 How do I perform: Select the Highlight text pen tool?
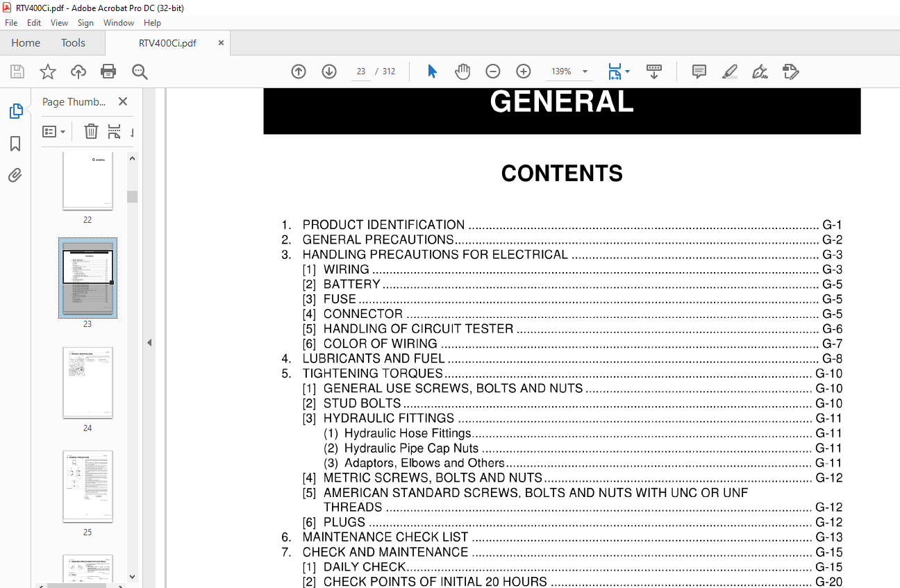(729, 72)
